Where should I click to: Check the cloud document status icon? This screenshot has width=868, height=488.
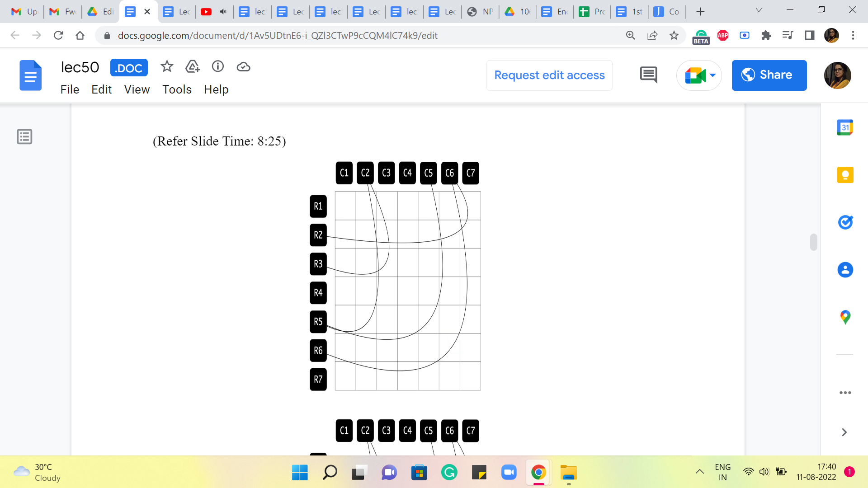243,67
